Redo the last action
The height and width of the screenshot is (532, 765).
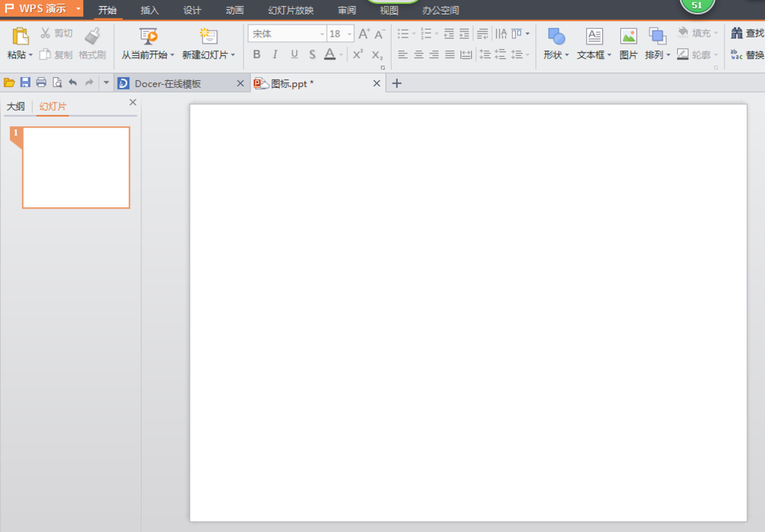click(x=89, y=83)
